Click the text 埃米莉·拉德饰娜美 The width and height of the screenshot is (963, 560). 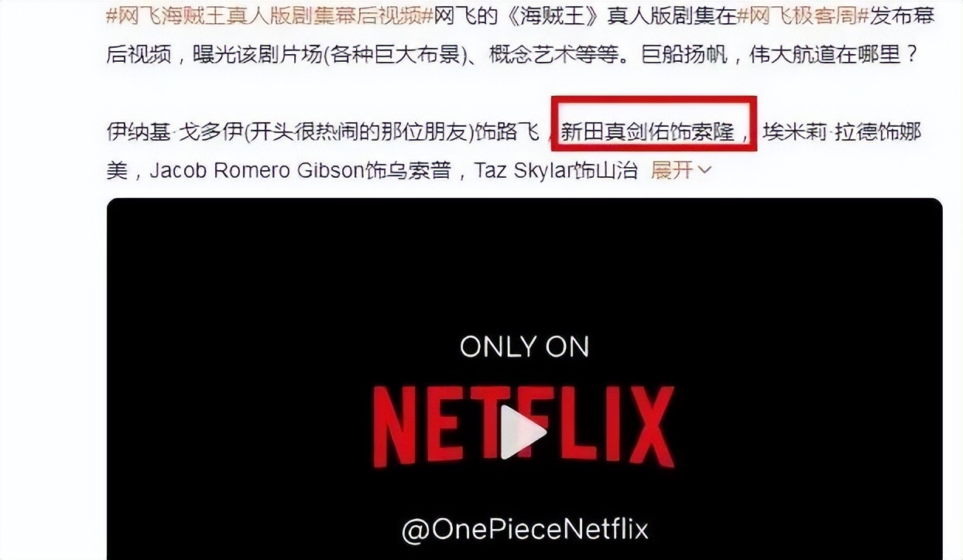[842, 132]
